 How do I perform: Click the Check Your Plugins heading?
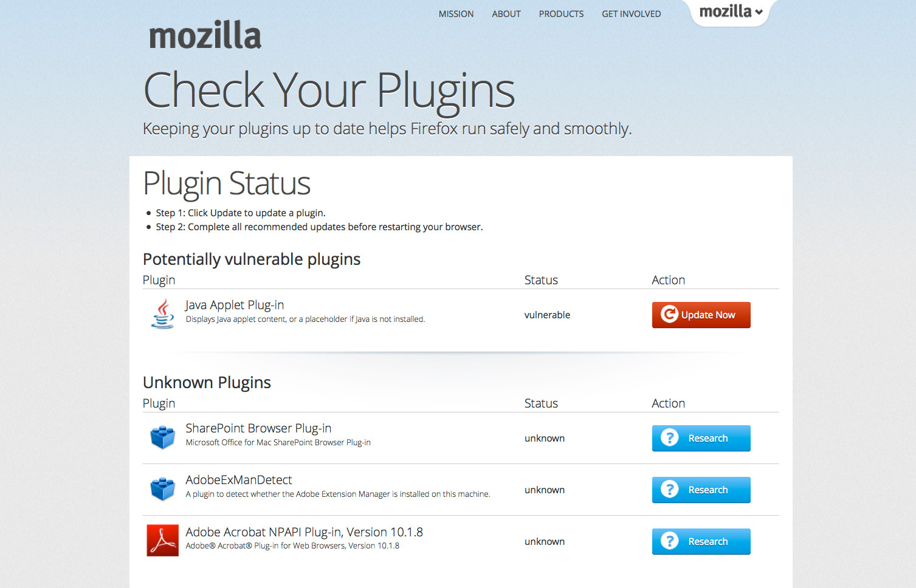329,91
